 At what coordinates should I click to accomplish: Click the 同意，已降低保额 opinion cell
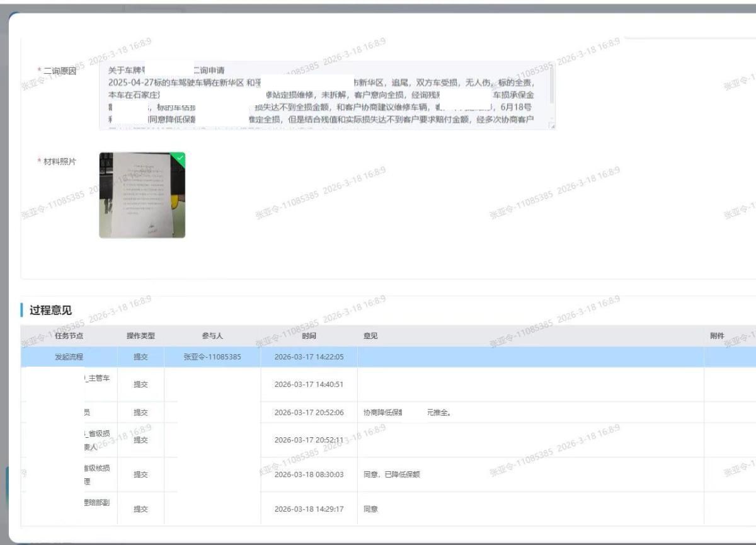(x=392, y=475)
